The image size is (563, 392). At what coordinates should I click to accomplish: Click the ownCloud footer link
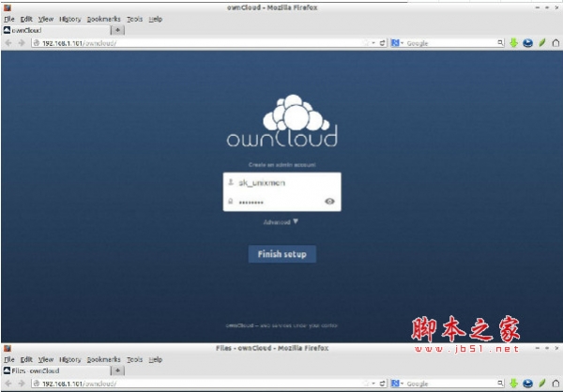tap(239, 325)
